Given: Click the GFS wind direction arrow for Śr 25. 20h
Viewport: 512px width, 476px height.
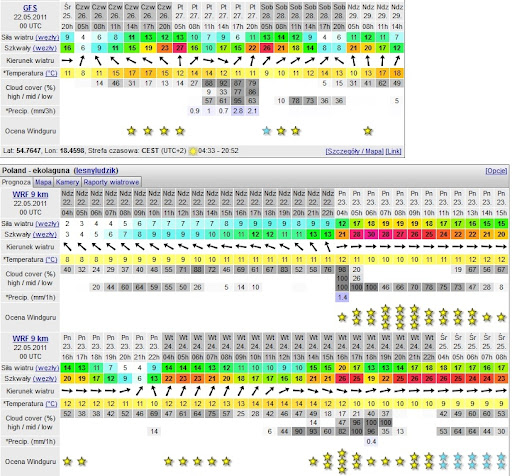Looking at the screenshot, I should tap(67, 61).
